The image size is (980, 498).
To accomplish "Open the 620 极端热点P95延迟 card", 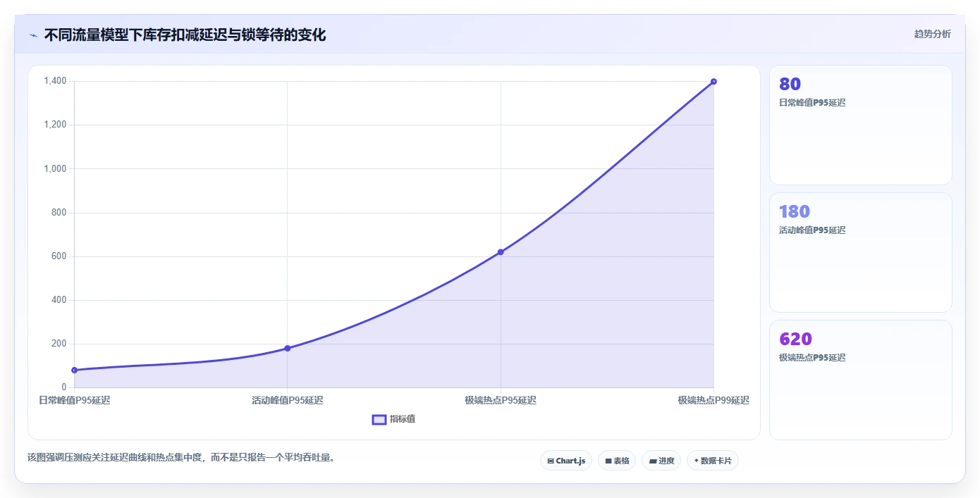I will pos(861,380).
